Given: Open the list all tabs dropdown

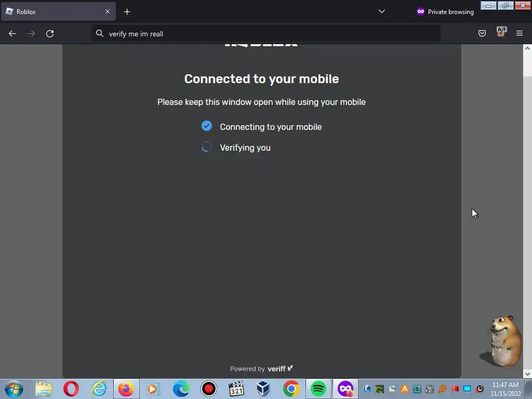Looking at the screenshot, I should pyautogui.click(x=382, y=11).
